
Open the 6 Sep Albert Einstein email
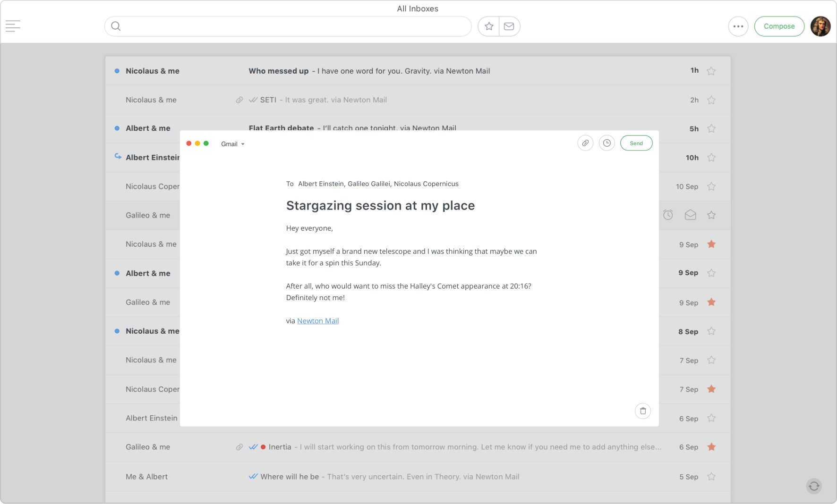coord(152,418)
